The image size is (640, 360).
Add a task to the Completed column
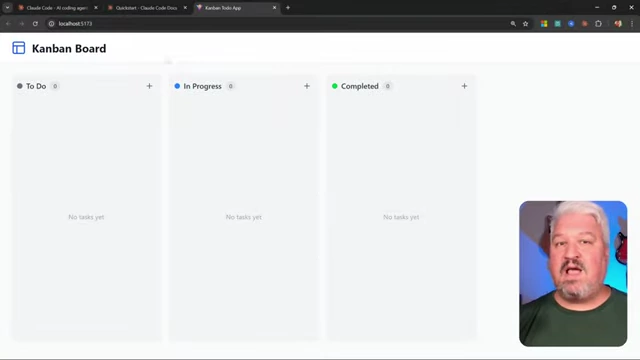coord(464,86)
